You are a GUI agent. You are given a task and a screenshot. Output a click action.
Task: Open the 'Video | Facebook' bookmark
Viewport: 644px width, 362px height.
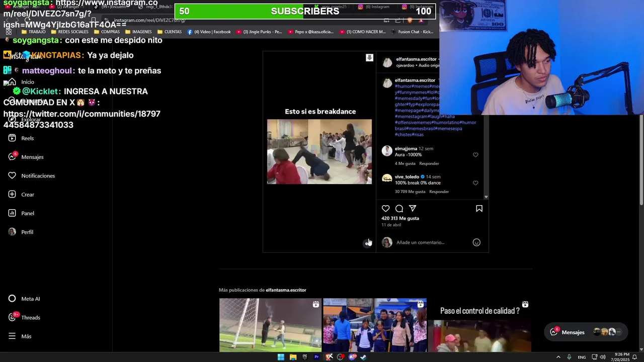tap(209, 32)
